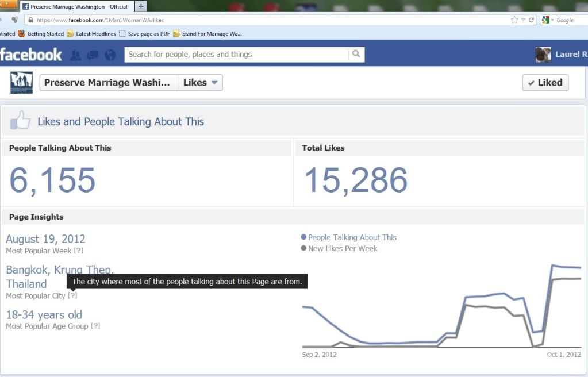Image resolution: width=588 pixels, height=377 pixels.
Task: Click the August 19, 2012 most popular week
Action: [x=46, y=239]
